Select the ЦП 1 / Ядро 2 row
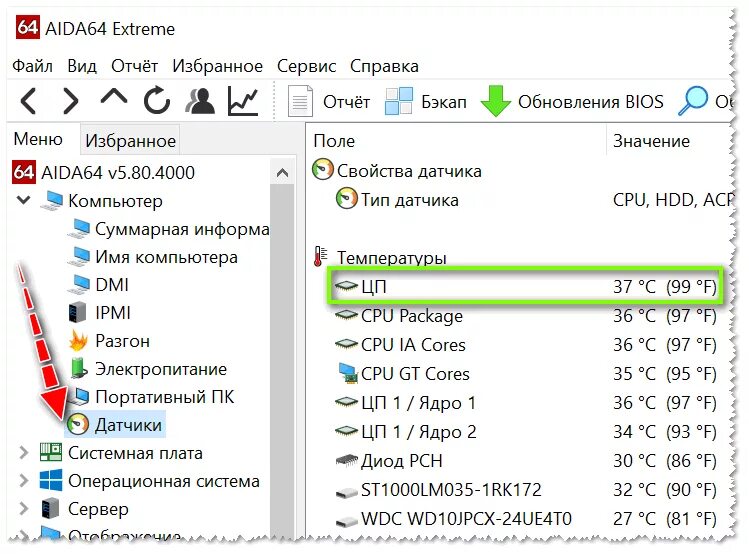 pyautogui.click(x=525, y=432)
